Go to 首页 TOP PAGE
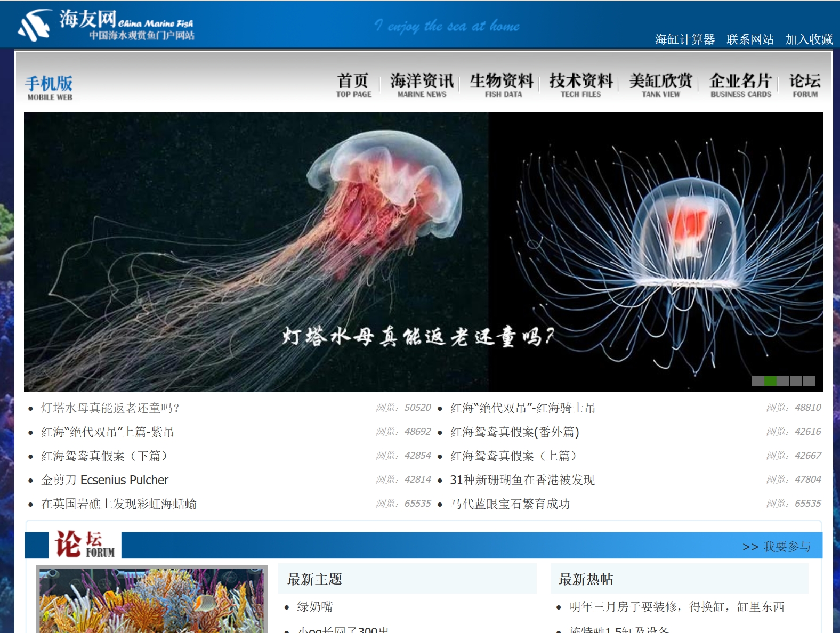This screenshot has height=633, width=840. click(x=353, y=85)
